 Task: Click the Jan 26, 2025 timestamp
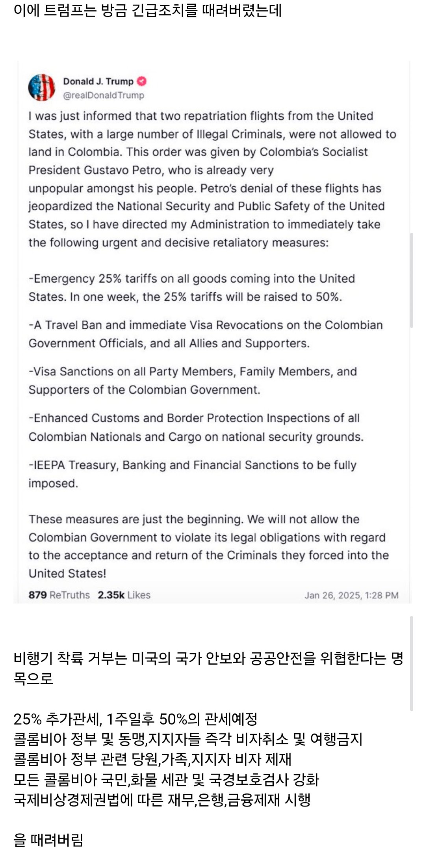click(x=351, y=595)
